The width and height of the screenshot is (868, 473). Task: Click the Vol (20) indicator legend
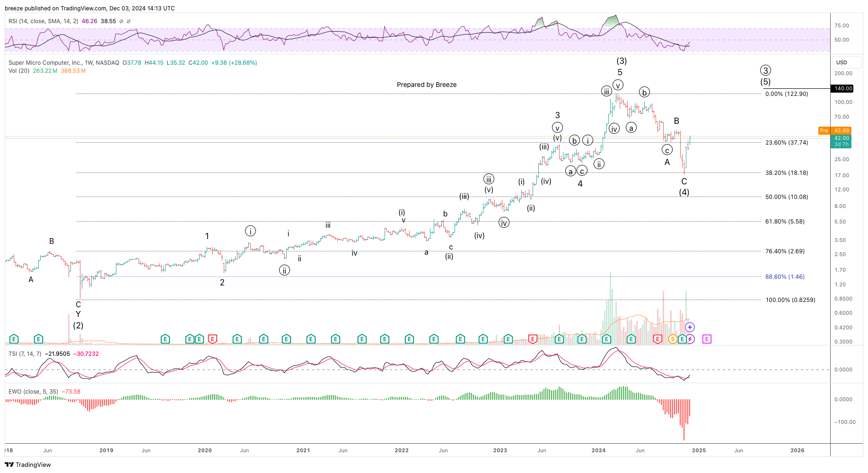pos(19,71)
